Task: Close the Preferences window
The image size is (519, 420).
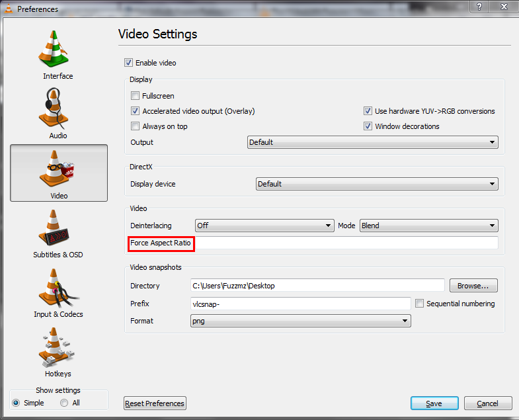Action: click(x=504, y=7)
